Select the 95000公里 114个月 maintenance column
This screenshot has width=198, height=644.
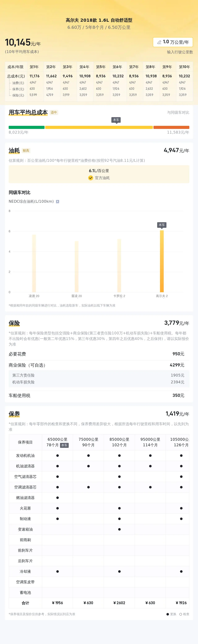[150, 442]
